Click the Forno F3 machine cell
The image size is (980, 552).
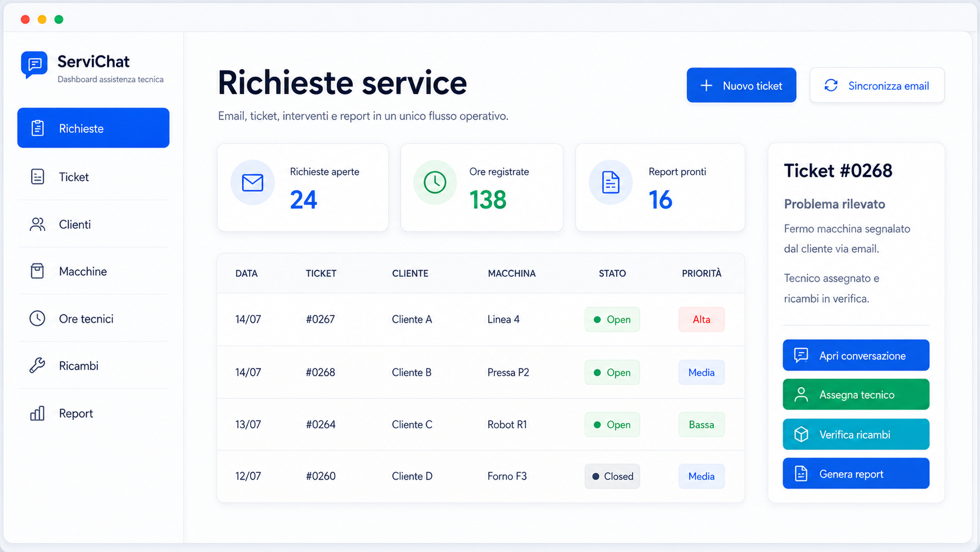pyautogui.click(x=507, y=476)
